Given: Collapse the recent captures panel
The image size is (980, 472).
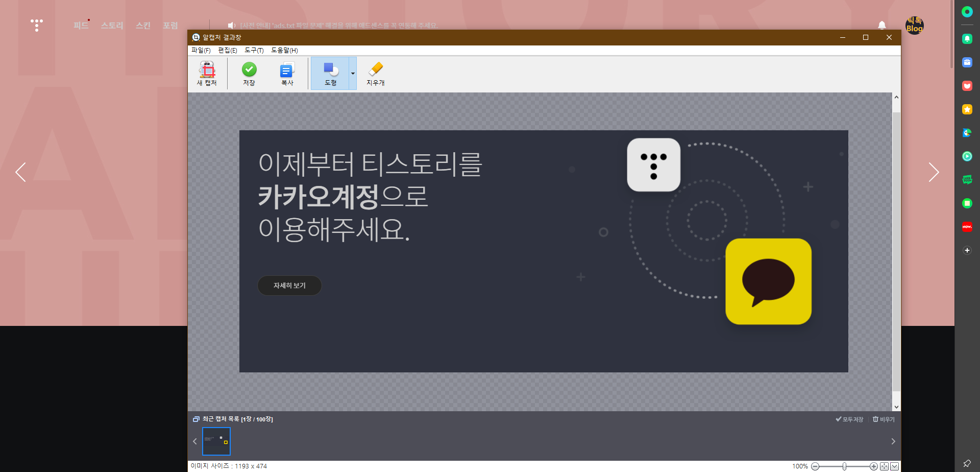Looking at the screenshot, I should pos(894,466).
